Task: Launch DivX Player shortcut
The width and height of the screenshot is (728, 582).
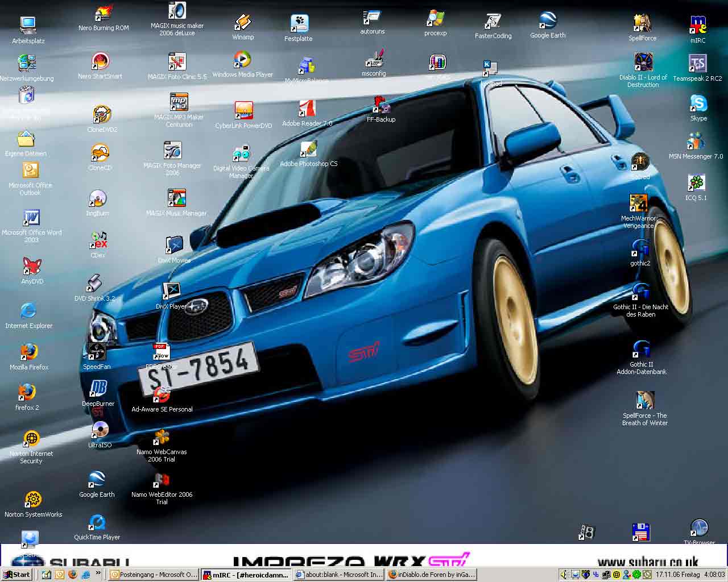Action: [171, 292]
